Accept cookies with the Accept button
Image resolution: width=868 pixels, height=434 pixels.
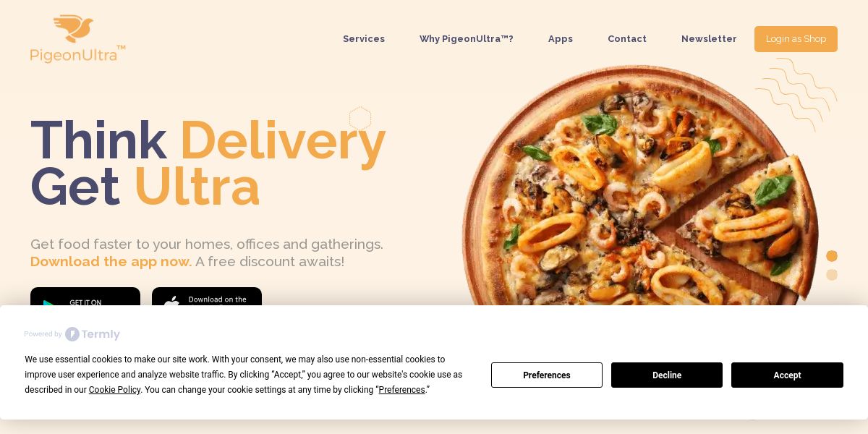click(787, 375)
